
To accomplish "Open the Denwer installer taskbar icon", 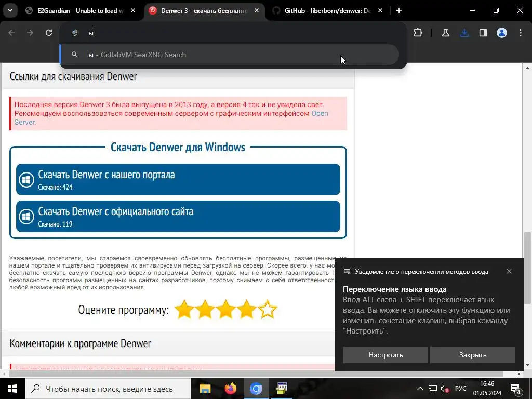I will 282,389.
